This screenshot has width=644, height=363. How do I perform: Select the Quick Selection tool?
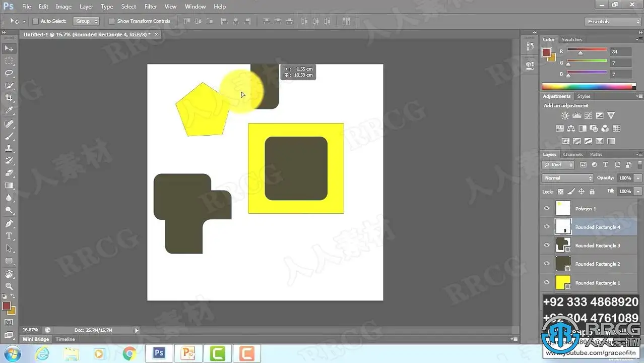pos(9,86)
